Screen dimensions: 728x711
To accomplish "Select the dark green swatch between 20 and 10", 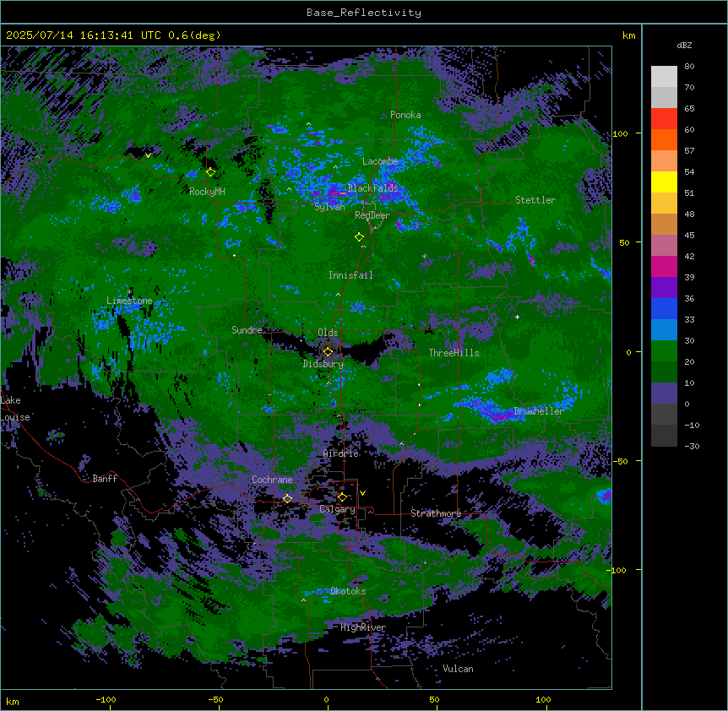I will coord(664,372).
